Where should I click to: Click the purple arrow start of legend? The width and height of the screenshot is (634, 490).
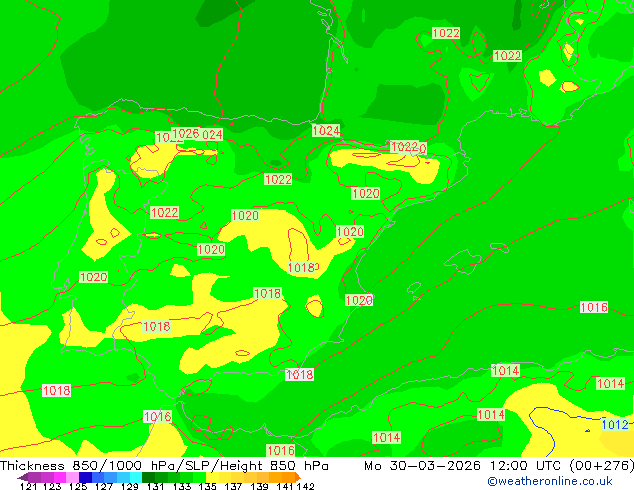23,477
